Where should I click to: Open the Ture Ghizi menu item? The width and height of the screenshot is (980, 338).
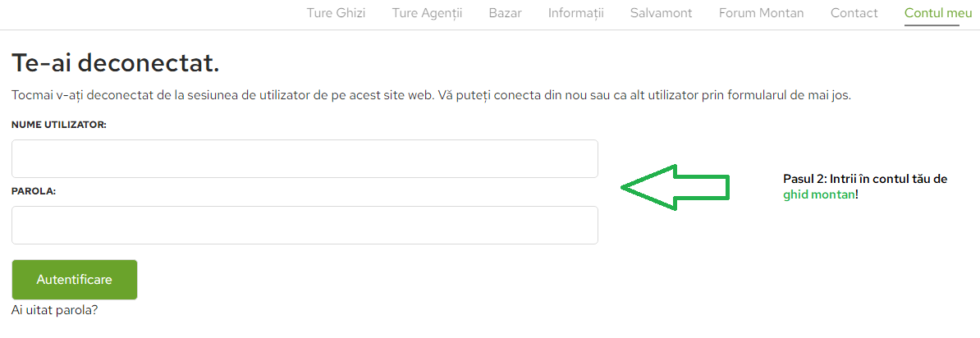click(336, 13)
